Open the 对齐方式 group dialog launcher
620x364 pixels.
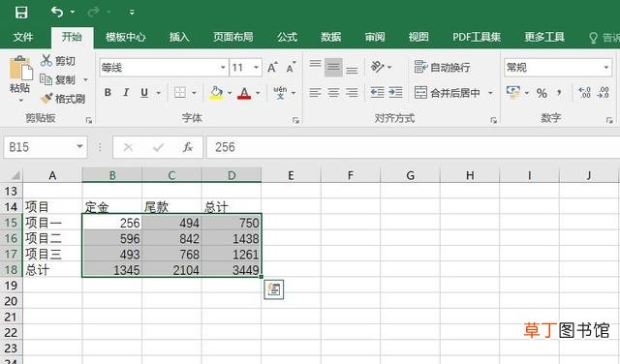pyautogui.click(x=493, y=120)
